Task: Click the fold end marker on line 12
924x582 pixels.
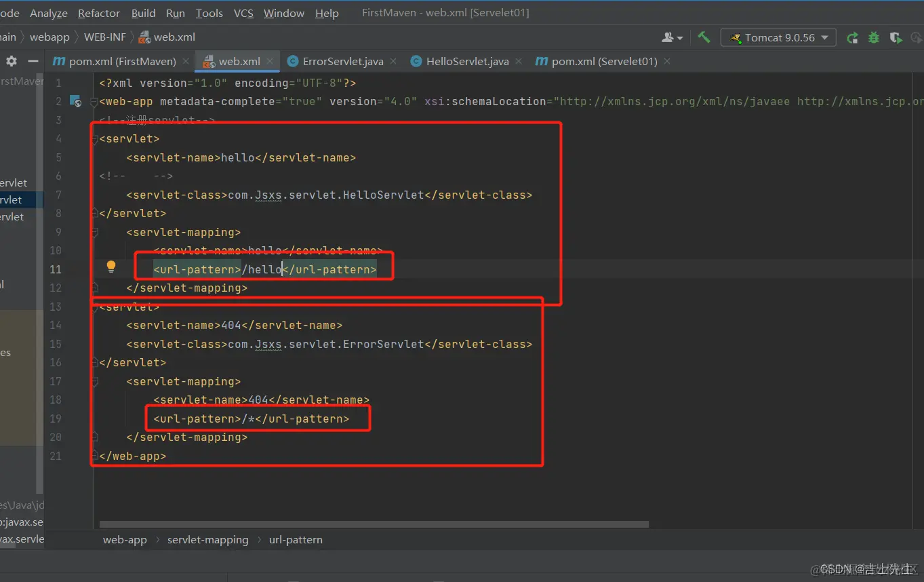Action: tap(95, 288)
